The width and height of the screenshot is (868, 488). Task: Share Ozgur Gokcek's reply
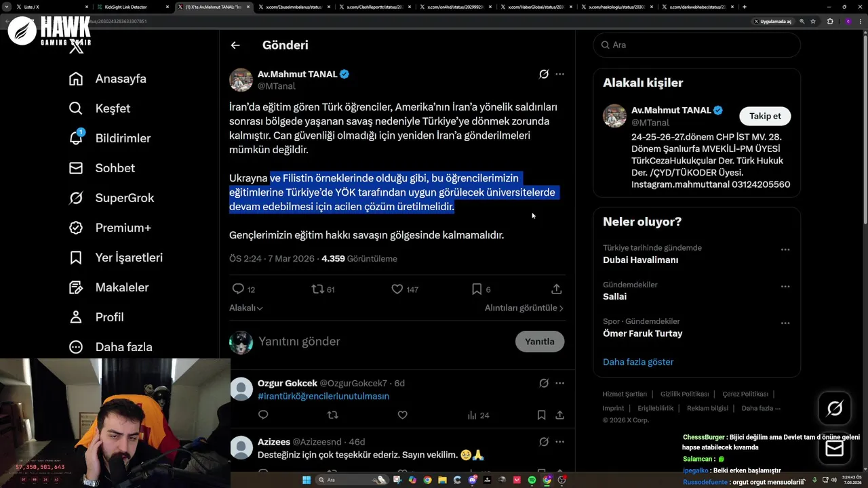(x=560, y=415)
